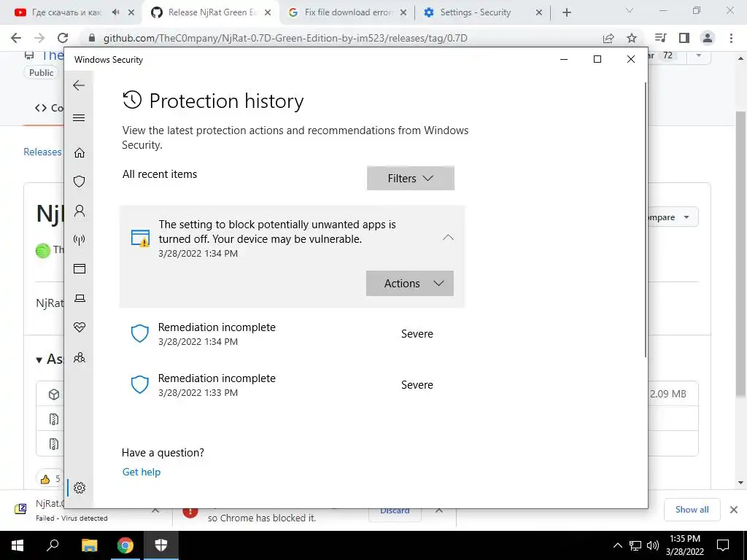Open Virus & threat protection shield icon

click(79, 182)
